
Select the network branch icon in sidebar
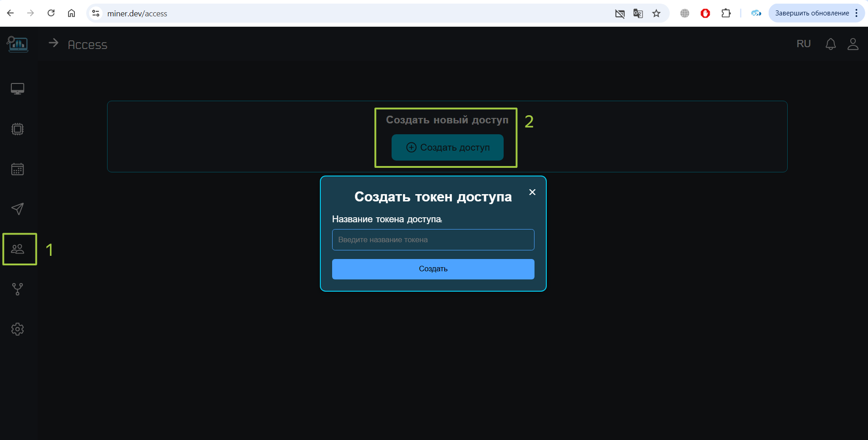[17, 289]
